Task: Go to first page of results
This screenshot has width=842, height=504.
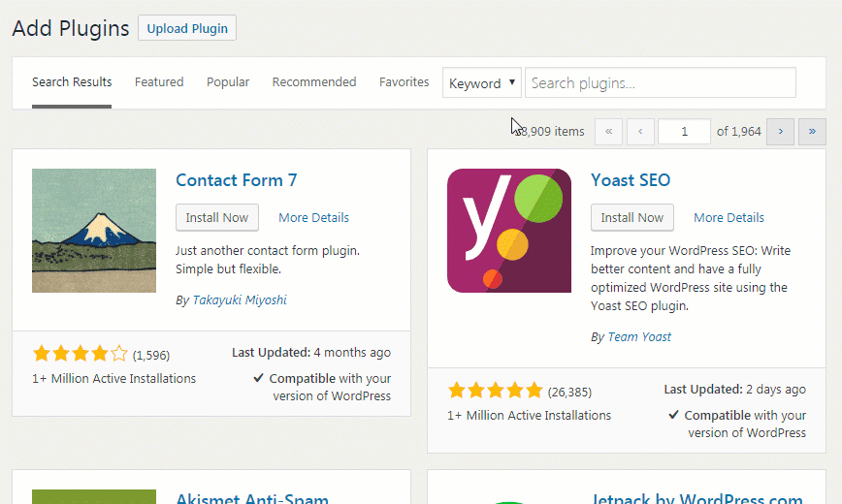Action: click(608, 132)
